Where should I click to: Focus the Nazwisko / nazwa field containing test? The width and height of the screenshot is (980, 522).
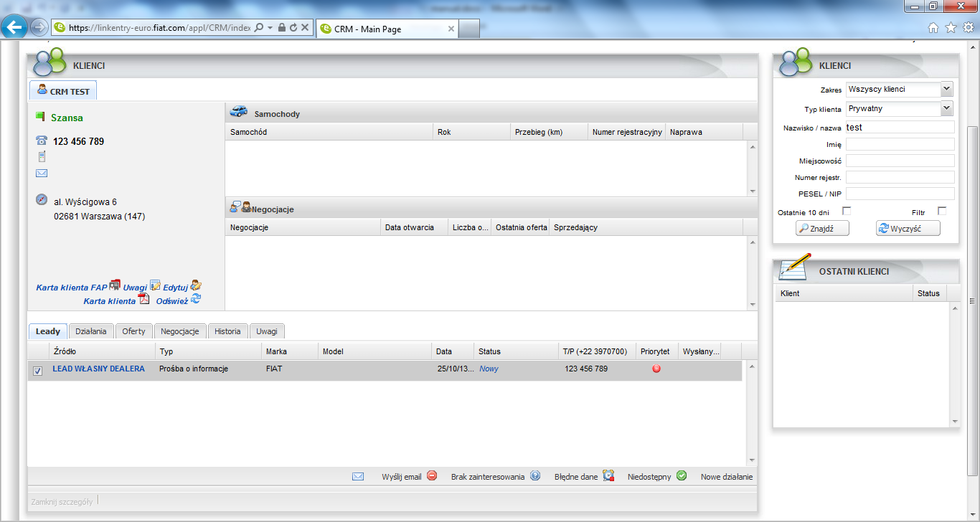click(x=900, y=127)
